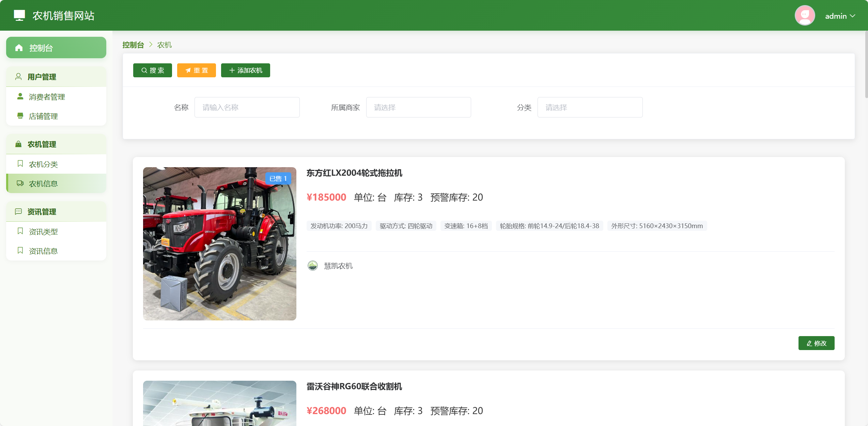The image size is (868, 426).
Task: Click the bag icon beside 农机管理
Action: 18,144
